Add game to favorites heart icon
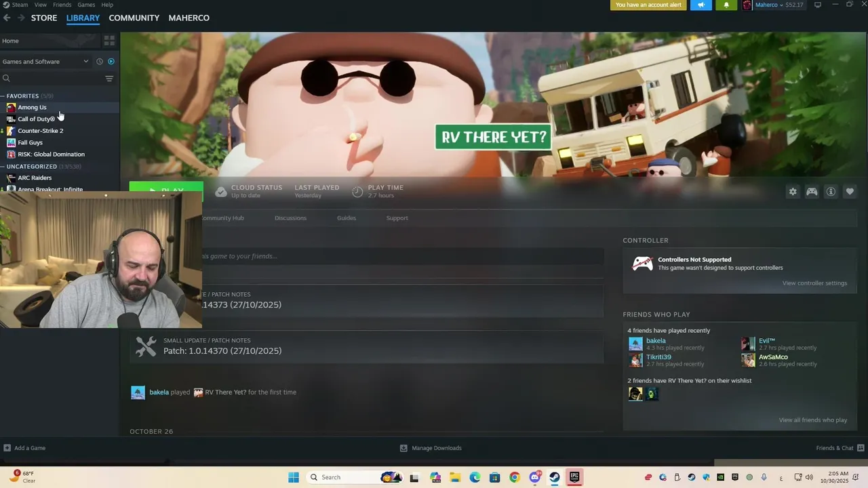The width and height of the screenshot is (868, 488). (850, 192)
